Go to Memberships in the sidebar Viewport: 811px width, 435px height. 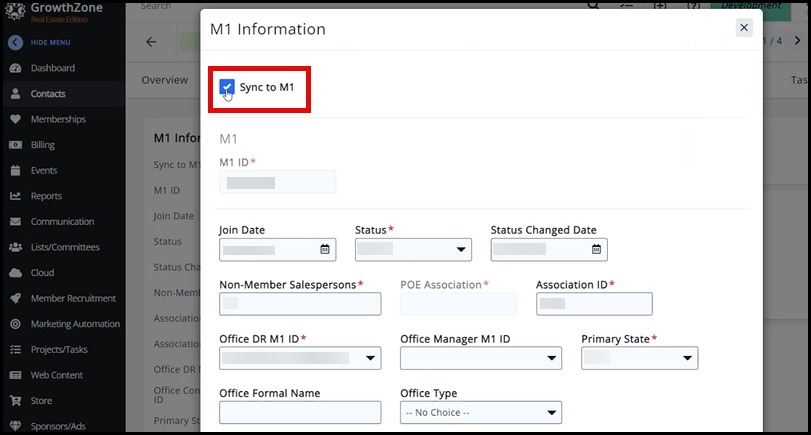point(58,119)
